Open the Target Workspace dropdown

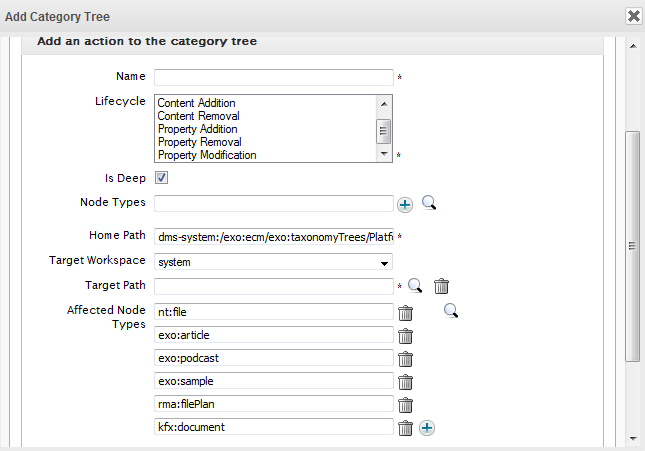(x=273, y=262)
